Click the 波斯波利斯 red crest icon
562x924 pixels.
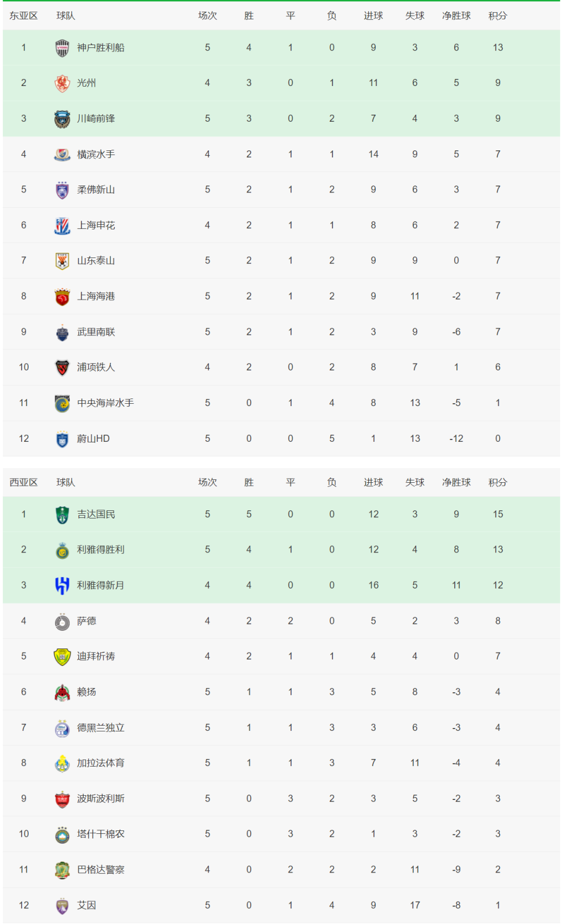[62, 799]
